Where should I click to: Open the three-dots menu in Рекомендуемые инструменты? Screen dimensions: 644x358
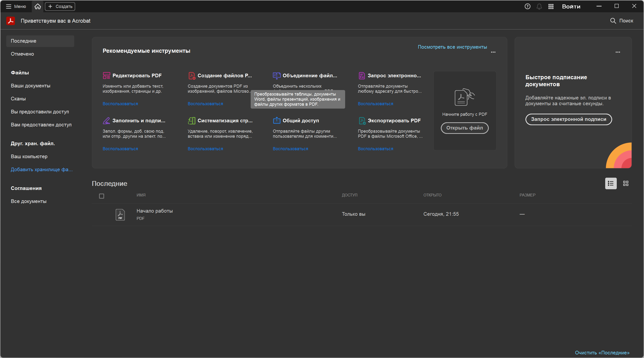tap(493, 52)
